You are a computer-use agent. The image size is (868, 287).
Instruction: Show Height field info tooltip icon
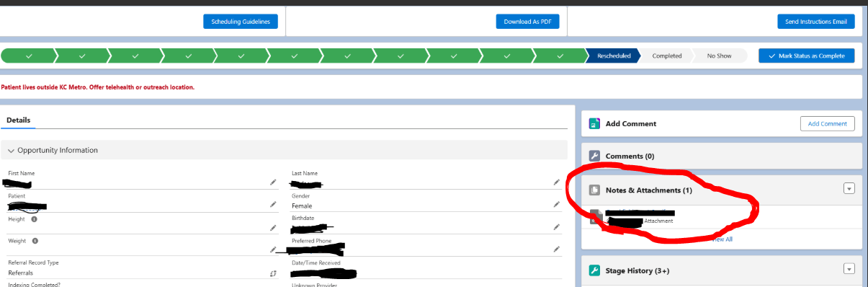tap(35, 218)
